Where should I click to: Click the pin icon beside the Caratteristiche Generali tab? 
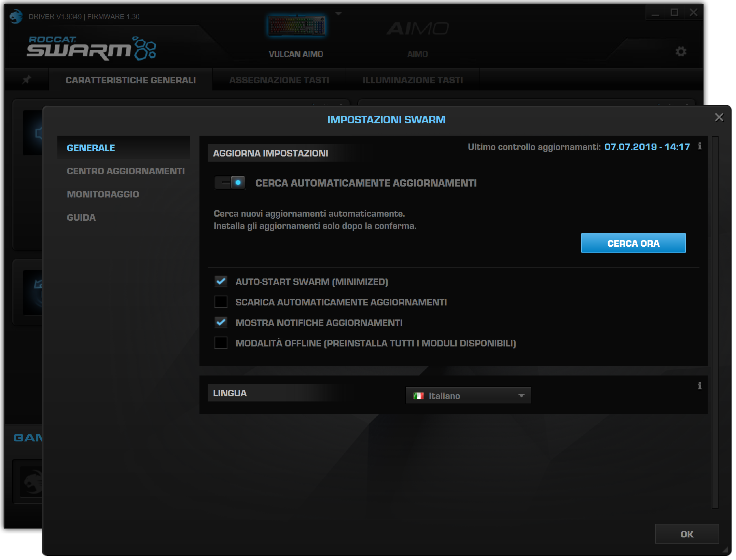27,80
